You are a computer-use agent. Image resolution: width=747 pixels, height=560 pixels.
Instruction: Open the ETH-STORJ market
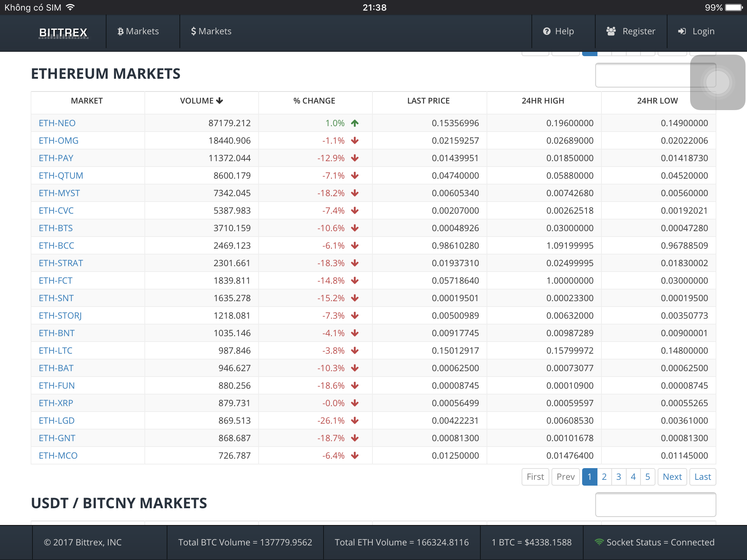(60, 316)
